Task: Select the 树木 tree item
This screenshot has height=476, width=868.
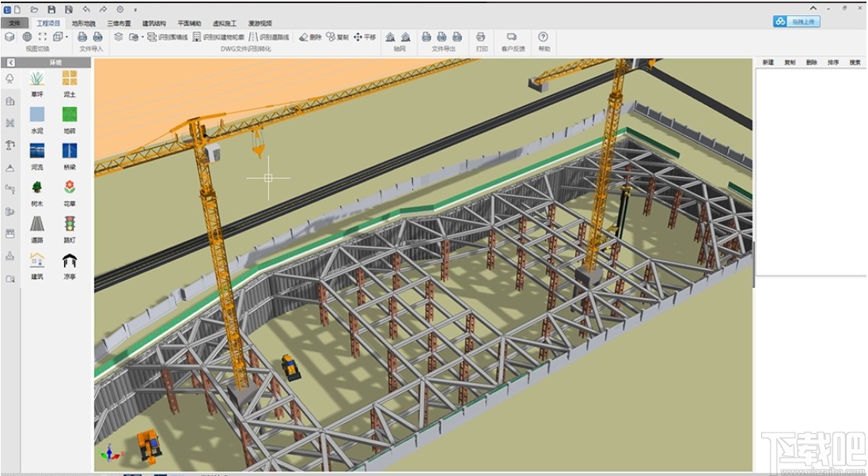Action: (36, 187)
